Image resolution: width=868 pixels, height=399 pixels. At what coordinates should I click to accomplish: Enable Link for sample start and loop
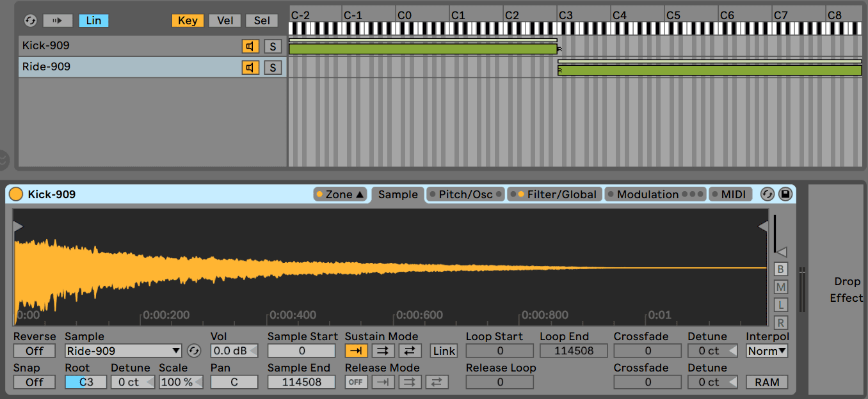[443, 350]
